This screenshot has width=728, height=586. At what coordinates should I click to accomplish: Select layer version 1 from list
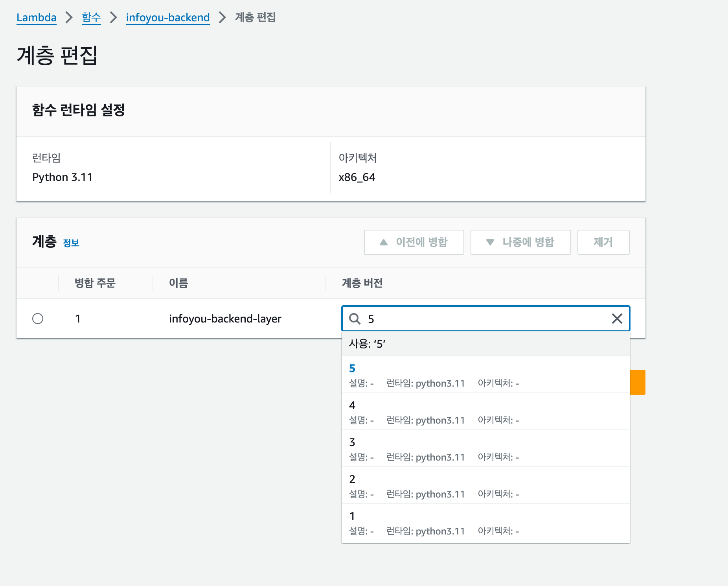pos(485,523)
